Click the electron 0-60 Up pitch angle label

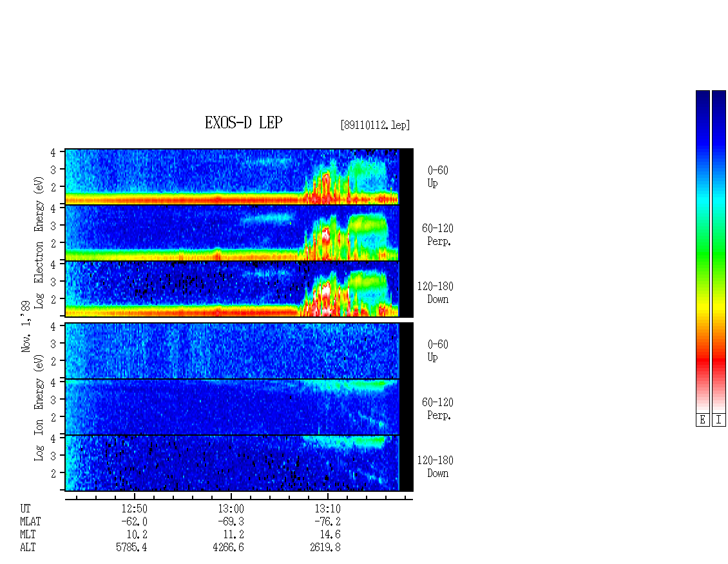coord(438,177)
